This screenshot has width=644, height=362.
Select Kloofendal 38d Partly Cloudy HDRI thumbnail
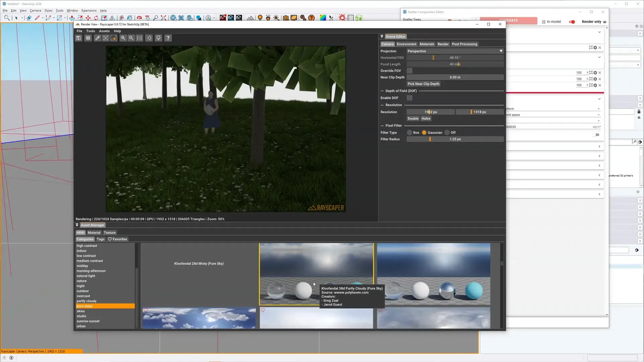pyautogui.click(x=316, y=274)
